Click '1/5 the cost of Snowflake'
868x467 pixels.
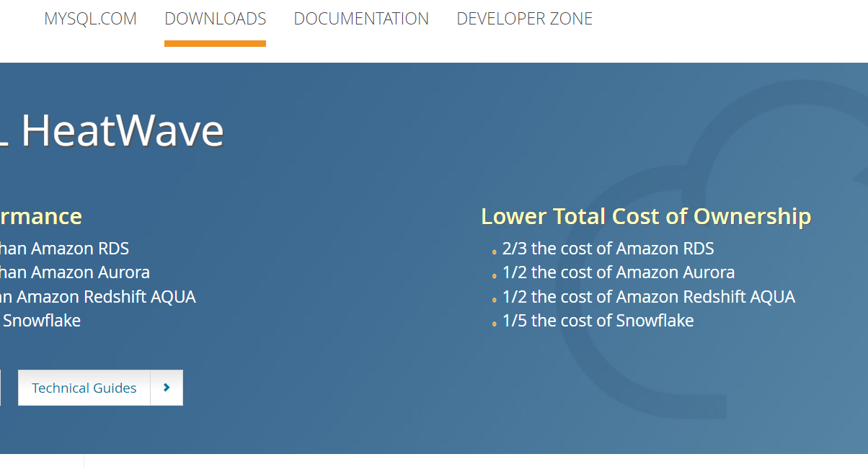pos(598,321)
